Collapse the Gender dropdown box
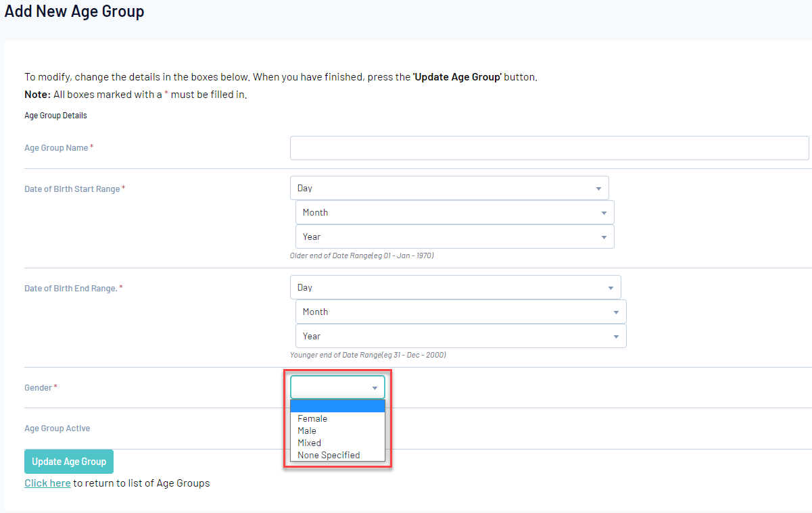812x513 pixels. pos(337,387)
